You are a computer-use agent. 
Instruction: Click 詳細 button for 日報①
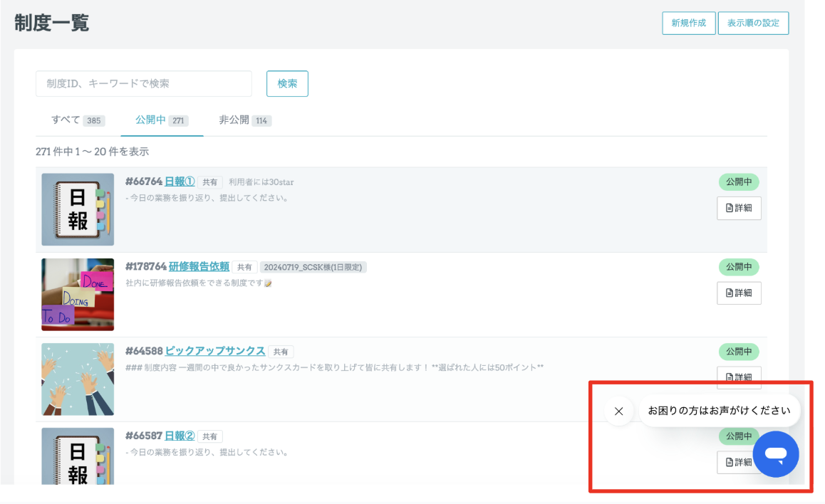[x=739, y=209]
